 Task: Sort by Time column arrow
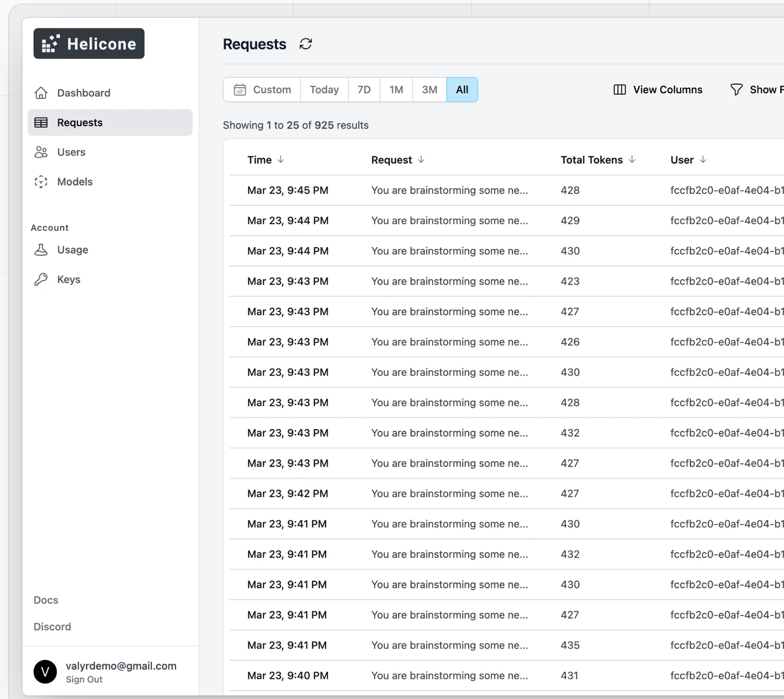point(281,160)
